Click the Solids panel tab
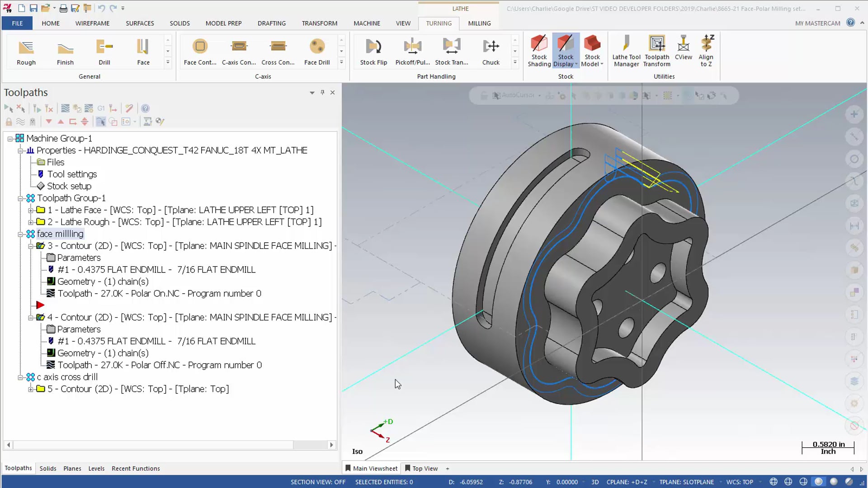The width and height of the screenshot is (868, 488). (47, 468)
